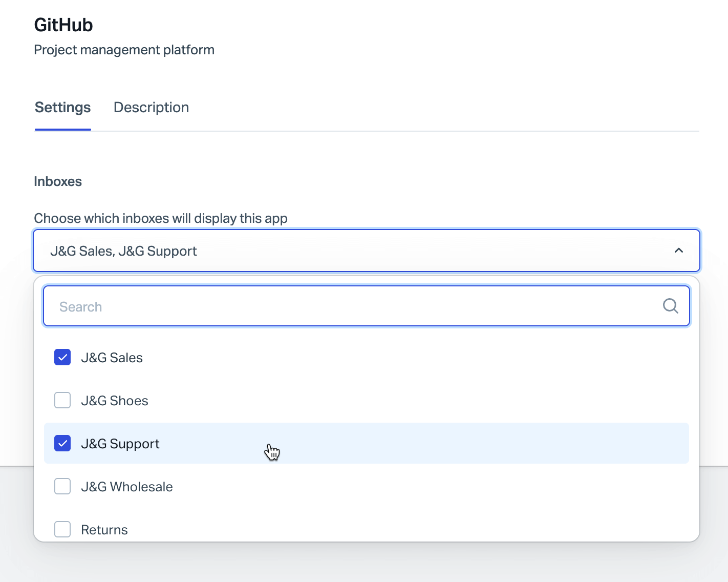This screenshot has height=582, width=728.
Task: Select the Settings tab
Action: tap(62, 108)
